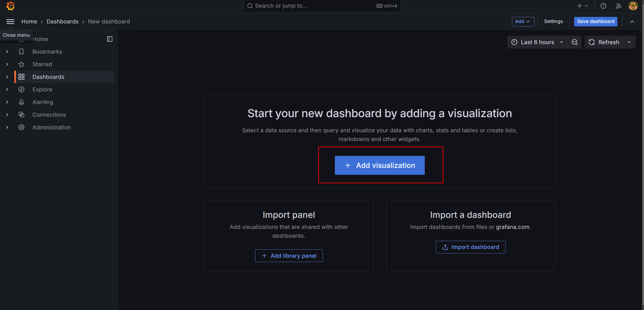Click the Import panel heading
This screenshot has height=310, width=644.
point(289,215)
